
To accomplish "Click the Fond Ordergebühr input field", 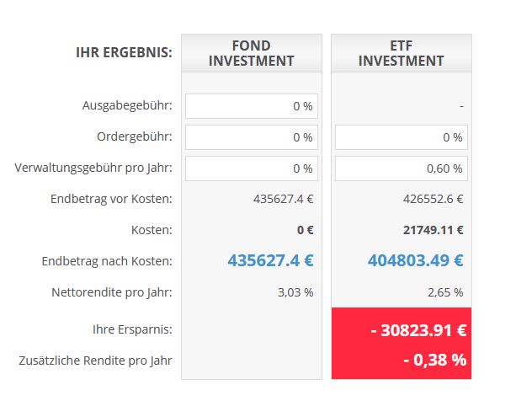I will point(251,137).
